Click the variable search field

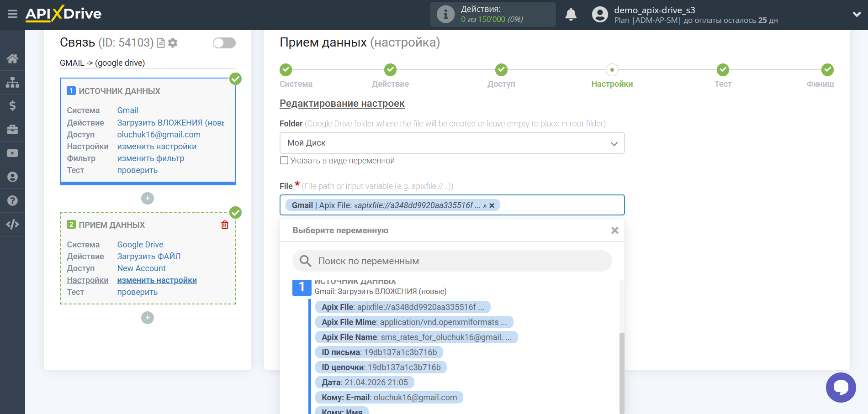click(x=452, y=261)
